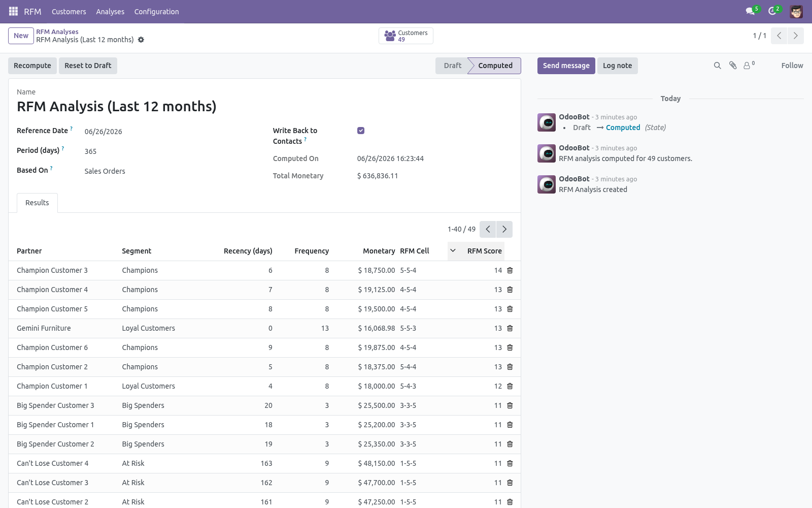
Task: Open RFM Analyses breadcrumb link
Action: [57, 31]
